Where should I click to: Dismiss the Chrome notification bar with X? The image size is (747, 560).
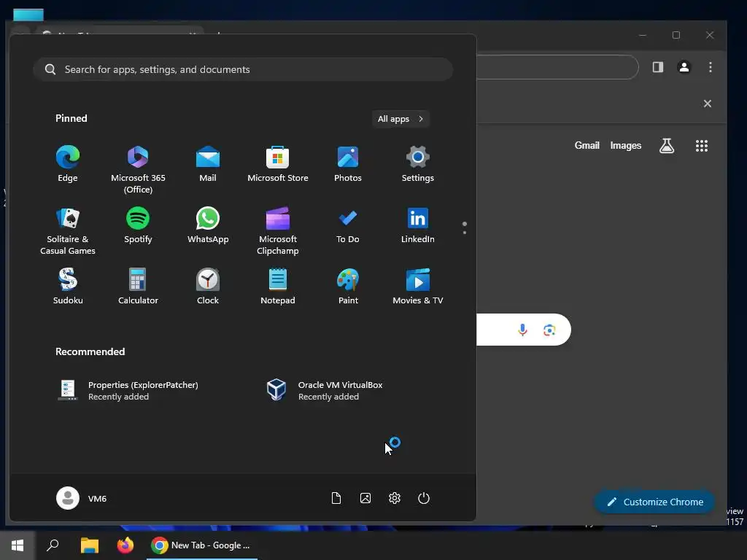tap(708, 104)
